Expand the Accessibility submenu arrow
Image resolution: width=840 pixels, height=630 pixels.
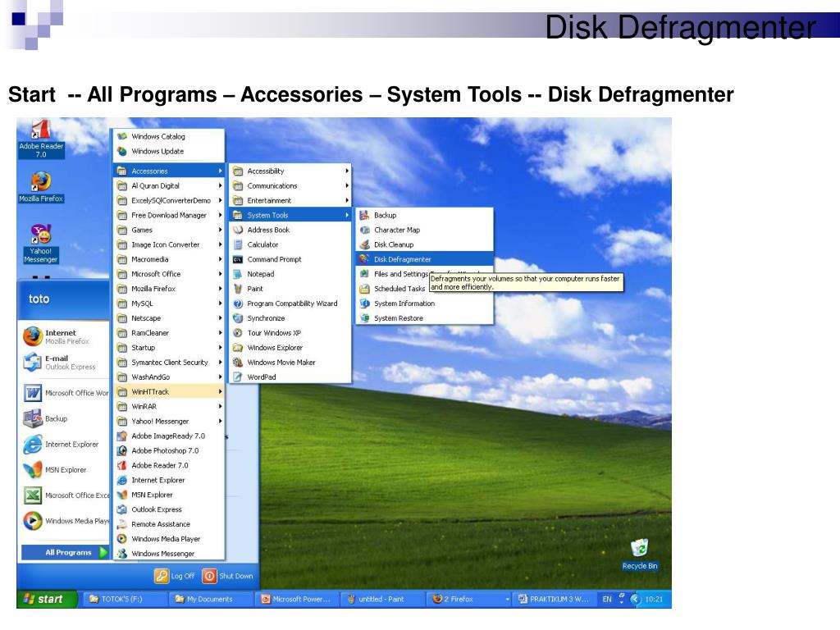click(x=347, y=171)
